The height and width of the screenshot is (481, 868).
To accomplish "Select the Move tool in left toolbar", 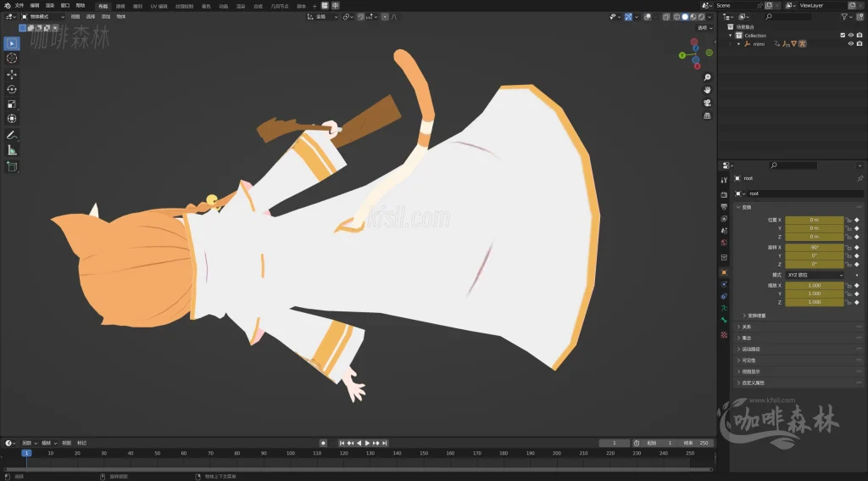I will pos(12,75).
